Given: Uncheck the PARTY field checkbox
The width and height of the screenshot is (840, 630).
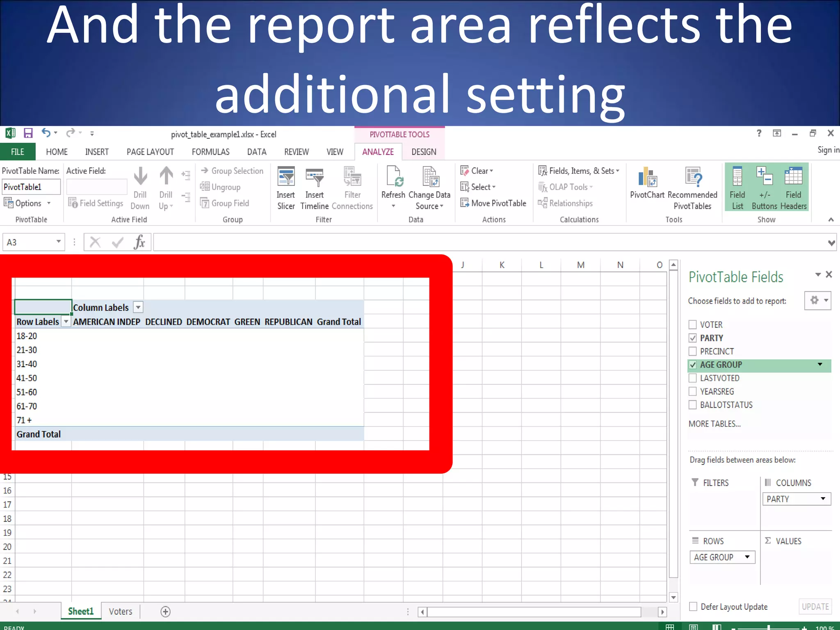Looking at the screenshot, I should (x=693, y=338).
